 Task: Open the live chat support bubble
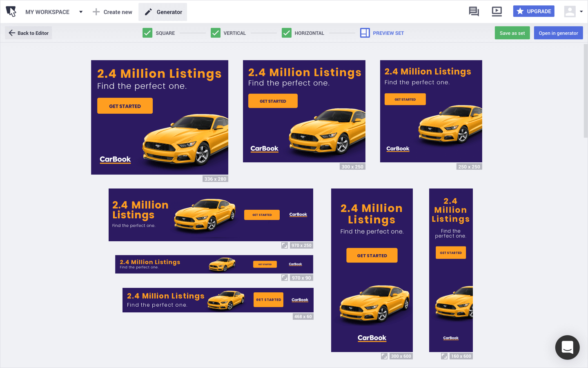567,348
